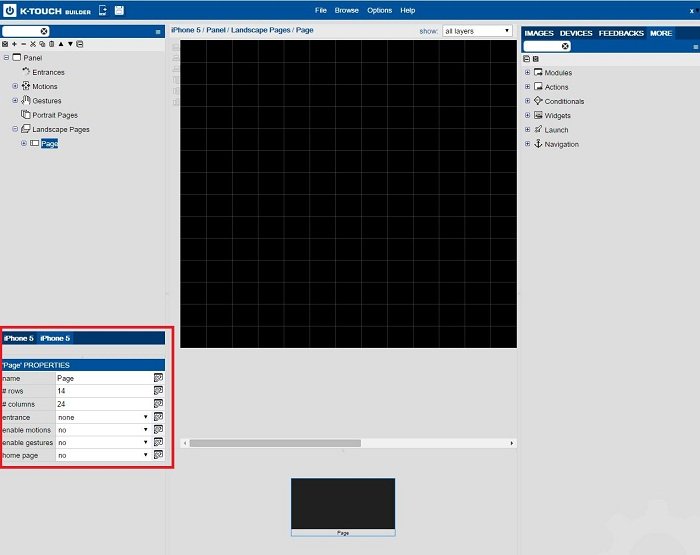Switch to the FEEDBACKS tab
The width and height of the screenshot is (700, 555).
[x=621, y=33]
